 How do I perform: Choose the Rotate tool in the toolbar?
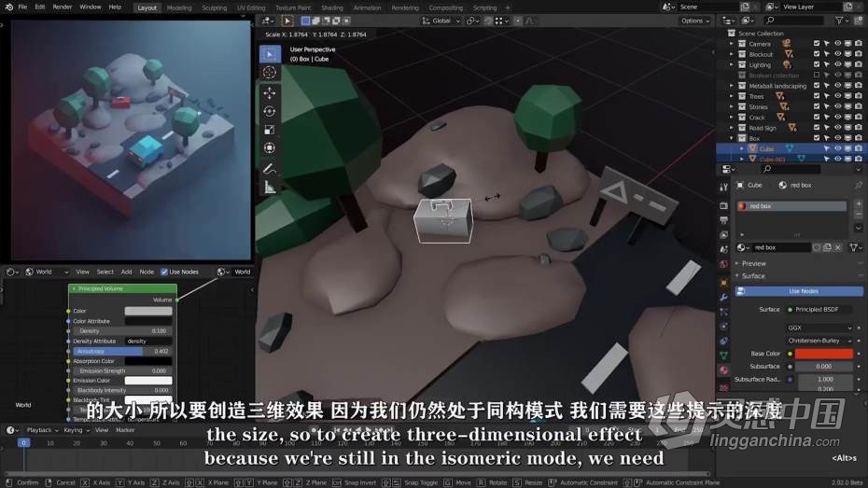(x=270, y=111)
